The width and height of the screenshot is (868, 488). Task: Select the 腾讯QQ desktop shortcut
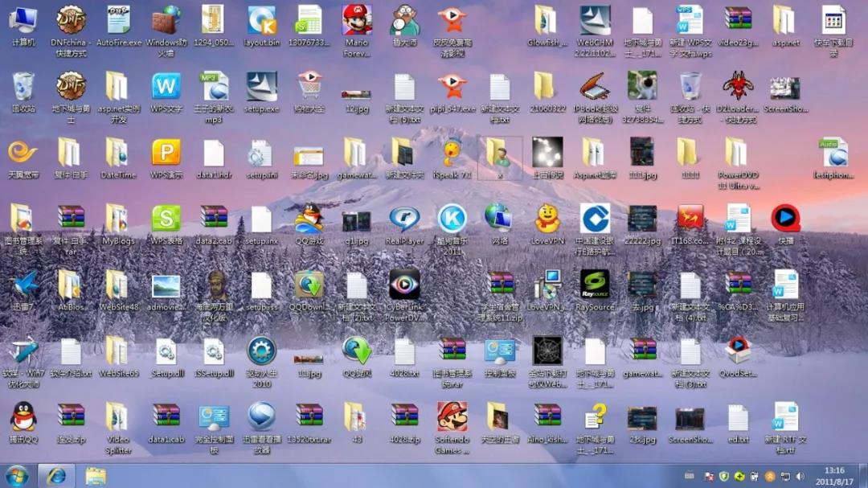(23, 416)
